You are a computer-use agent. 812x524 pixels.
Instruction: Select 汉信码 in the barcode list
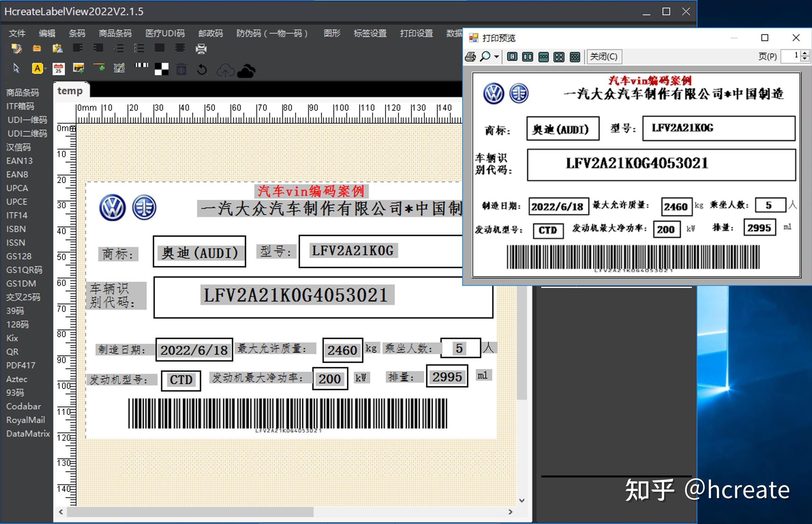tap(18, 147)
